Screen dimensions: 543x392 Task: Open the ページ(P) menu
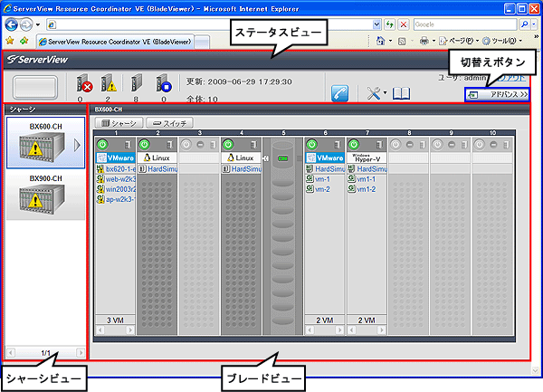coord(459,41)
